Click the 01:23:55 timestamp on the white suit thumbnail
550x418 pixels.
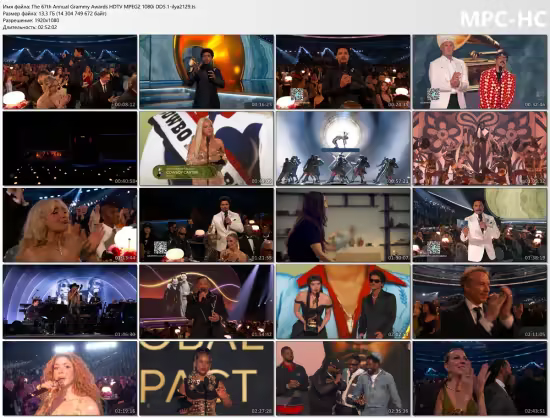tap(262, 258)
